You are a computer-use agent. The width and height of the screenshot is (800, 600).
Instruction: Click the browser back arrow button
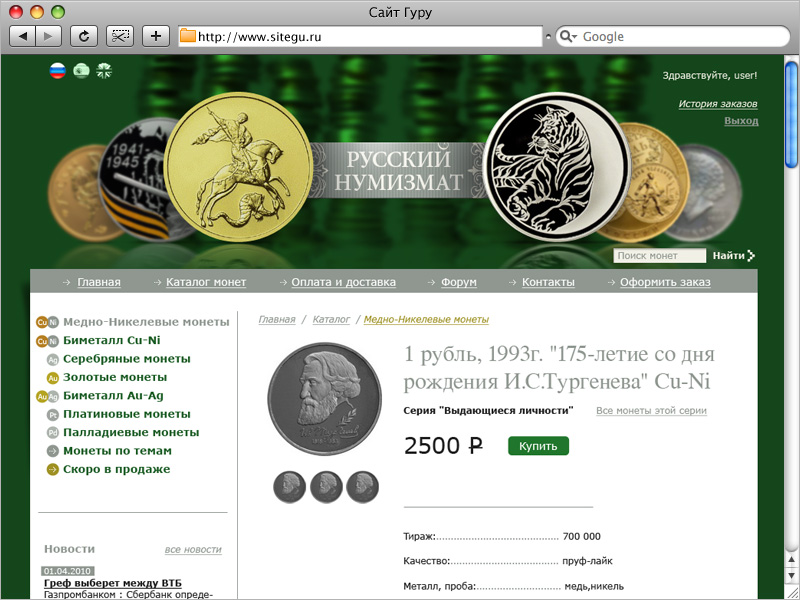(22, 36)
